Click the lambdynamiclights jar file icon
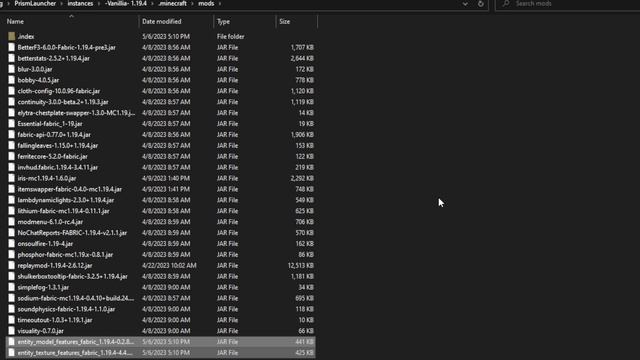Screen dimensions: 640x360 pos(11,200)
